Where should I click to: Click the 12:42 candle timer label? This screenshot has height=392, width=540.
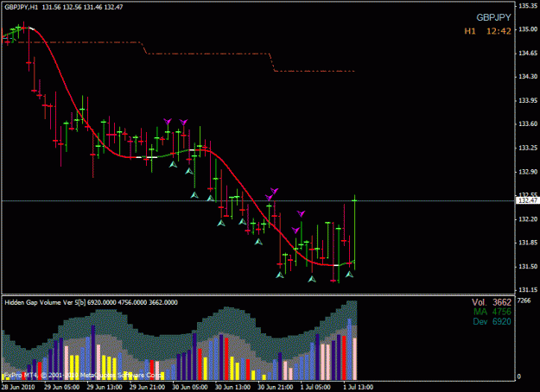coord(499,31)
